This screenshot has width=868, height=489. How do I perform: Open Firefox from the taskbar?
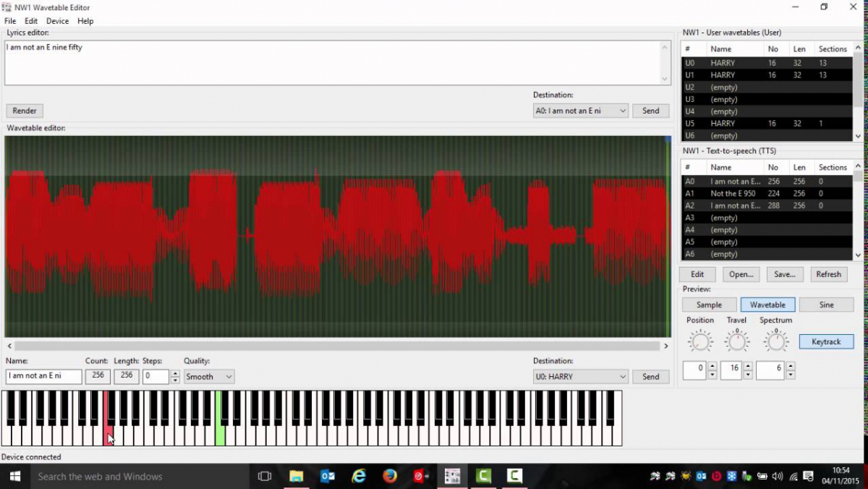(x=390, y=476)
